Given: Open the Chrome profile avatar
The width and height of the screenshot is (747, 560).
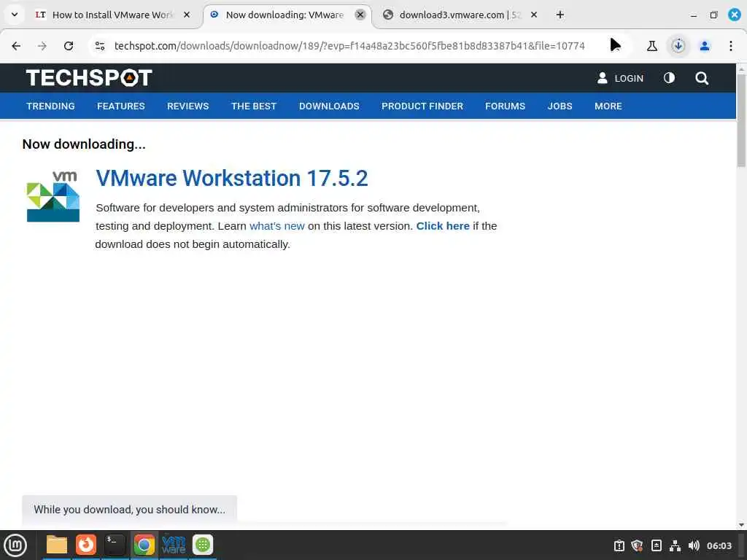Looking at the screenshot, I should 705,46.
